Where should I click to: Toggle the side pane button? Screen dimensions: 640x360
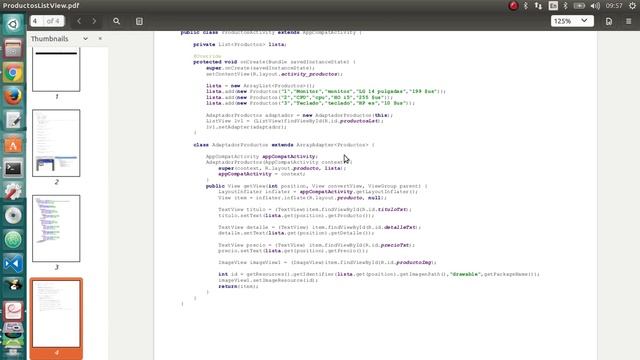[139, 21]
